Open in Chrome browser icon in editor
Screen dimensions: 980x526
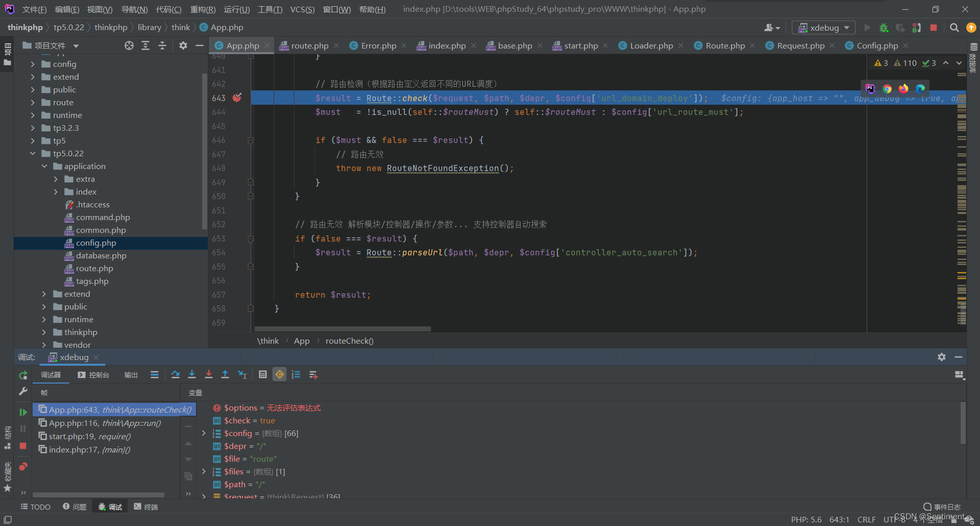coord(887,89)
